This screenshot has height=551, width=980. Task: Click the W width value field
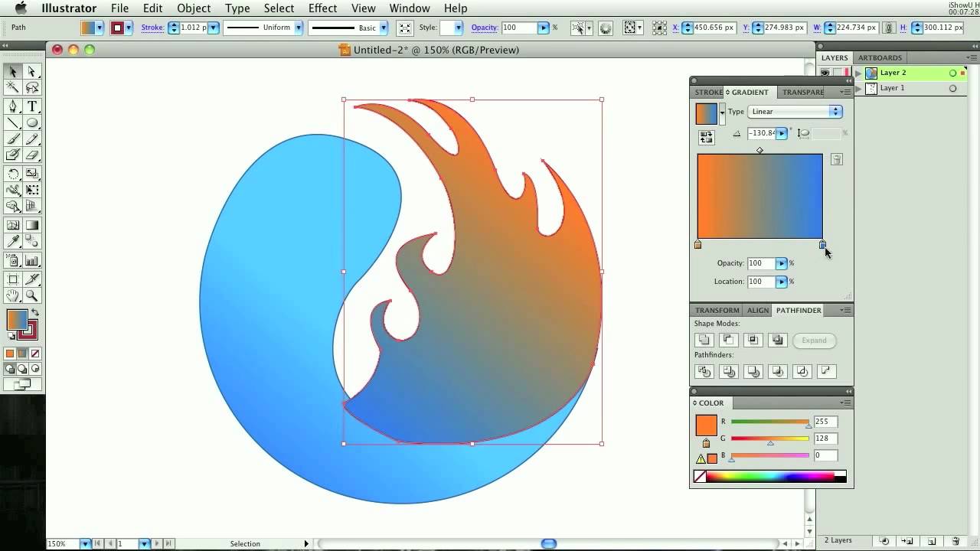(857, 28)
